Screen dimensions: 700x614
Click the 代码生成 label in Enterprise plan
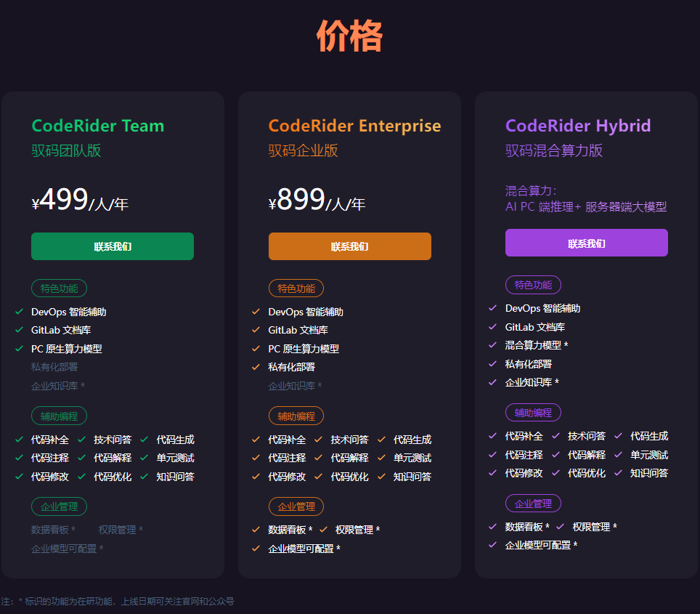point(412,440)
